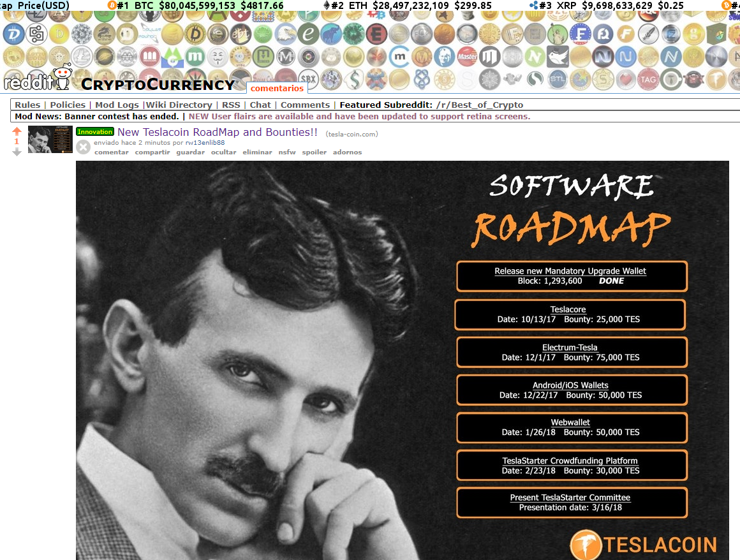Screen dimensions: 740x560
Task: Click the text 'enviado hace 2 minutos'
Action: click(x=131, y=142)
